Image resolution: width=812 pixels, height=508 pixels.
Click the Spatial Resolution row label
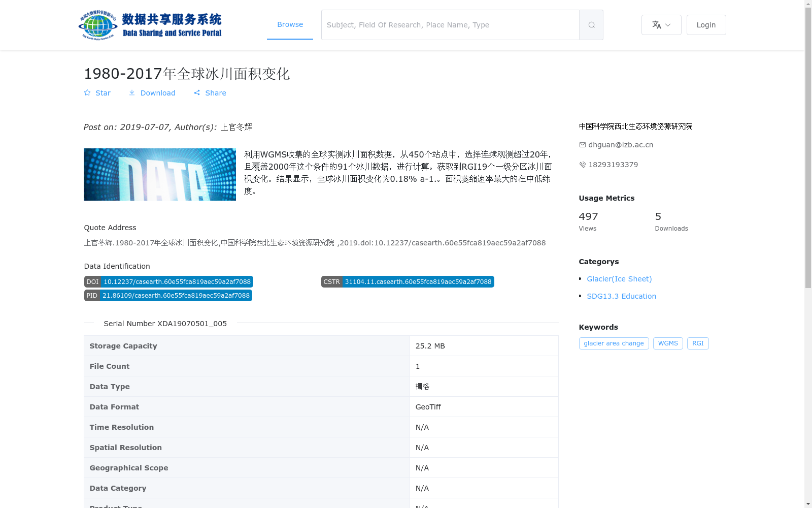coord(125,448)
